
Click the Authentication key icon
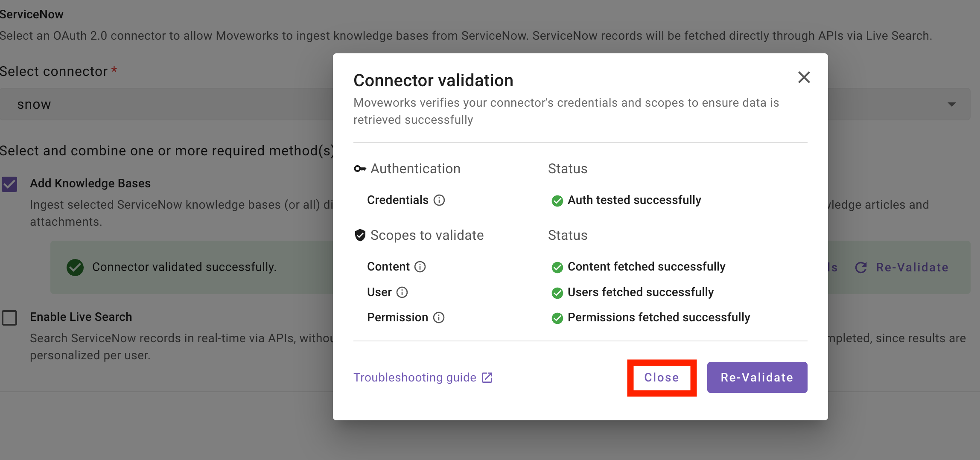point(360,169)
